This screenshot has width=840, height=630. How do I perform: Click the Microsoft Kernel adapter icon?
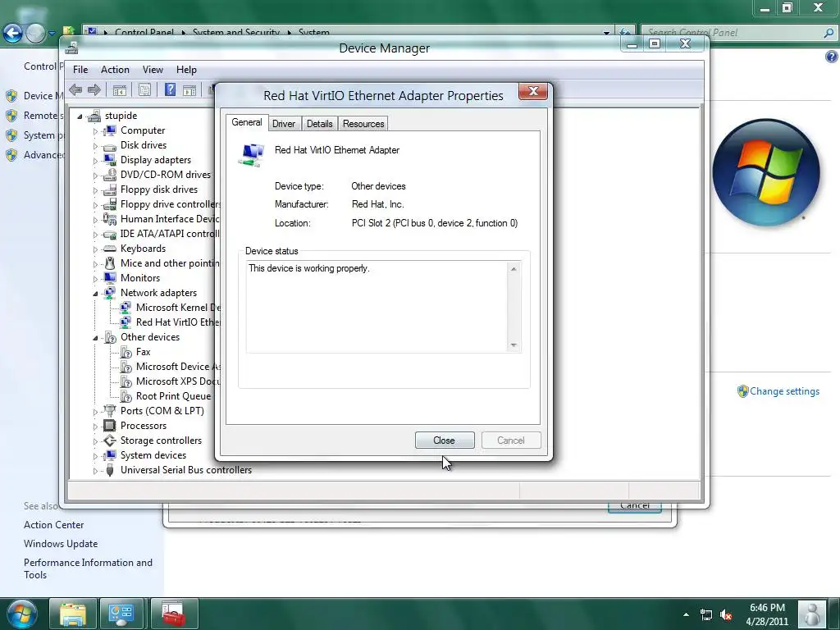(x=126, y=308)
